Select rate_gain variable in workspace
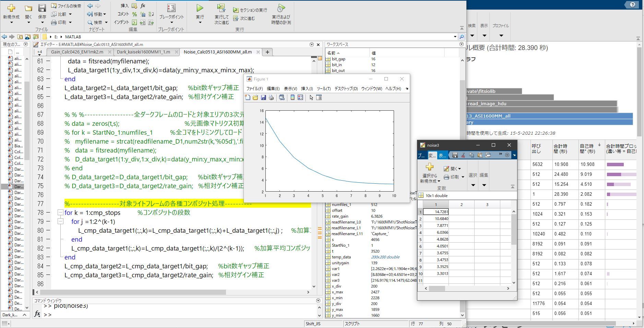Screen dimensions: 644x328 point(340,216)
